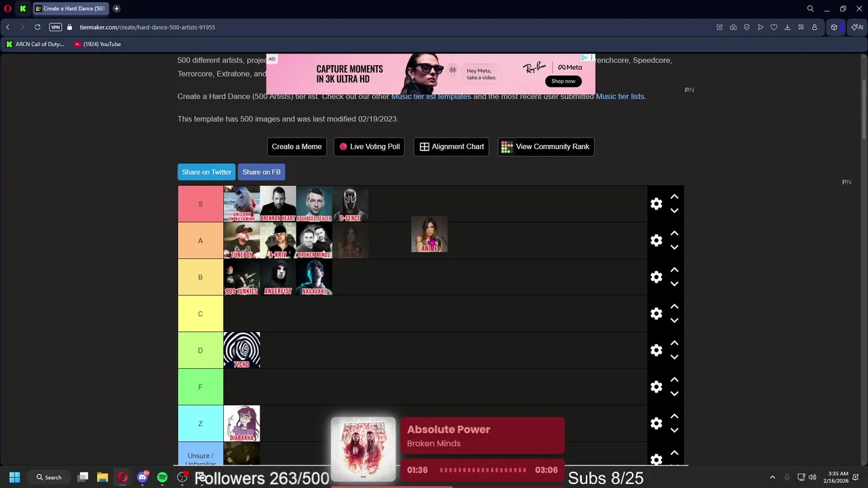The width and height of the screenshot is (868, 488).
Task: Move F tier row up with chevron
Action: click(674, 380)
